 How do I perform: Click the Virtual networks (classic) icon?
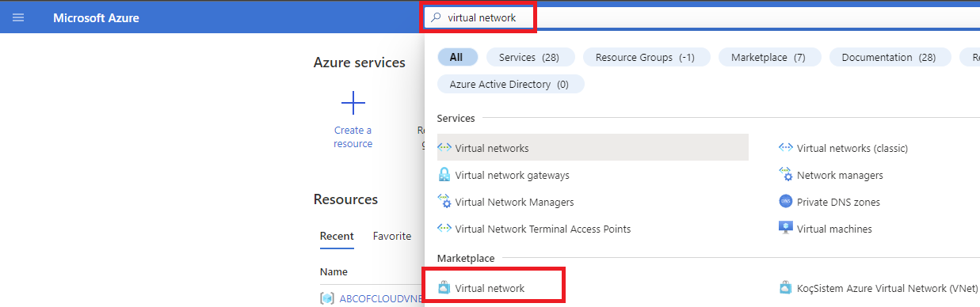786,148
